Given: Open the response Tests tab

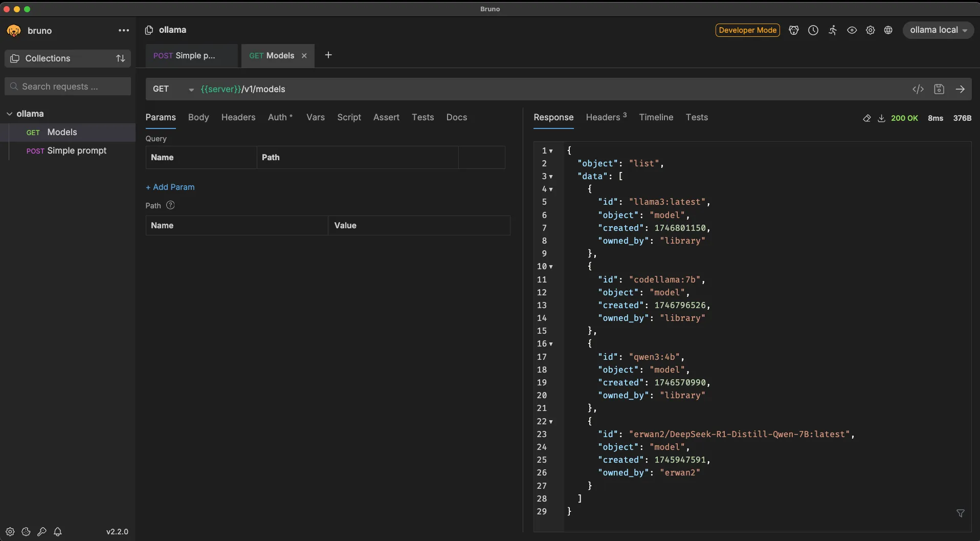Looking at the screenshot, I should point(697,117).
